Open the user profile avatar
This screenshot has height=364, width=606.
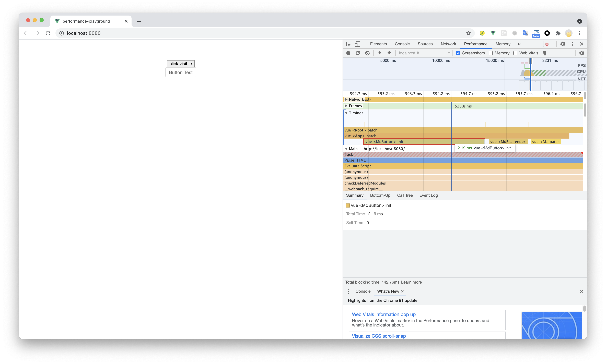click(x=569, y=33)
